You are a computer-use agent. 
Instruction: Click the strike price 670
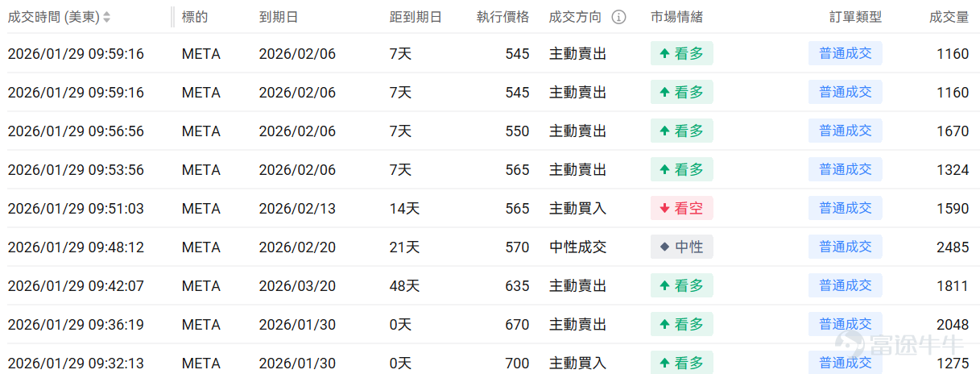tap(518, 325)
